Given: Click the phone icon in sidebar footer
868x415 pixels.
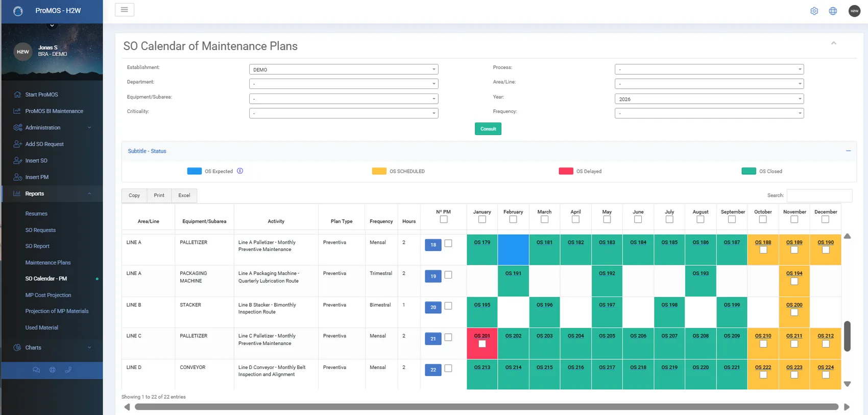Looking at the screenshot, I should (68, 370).
